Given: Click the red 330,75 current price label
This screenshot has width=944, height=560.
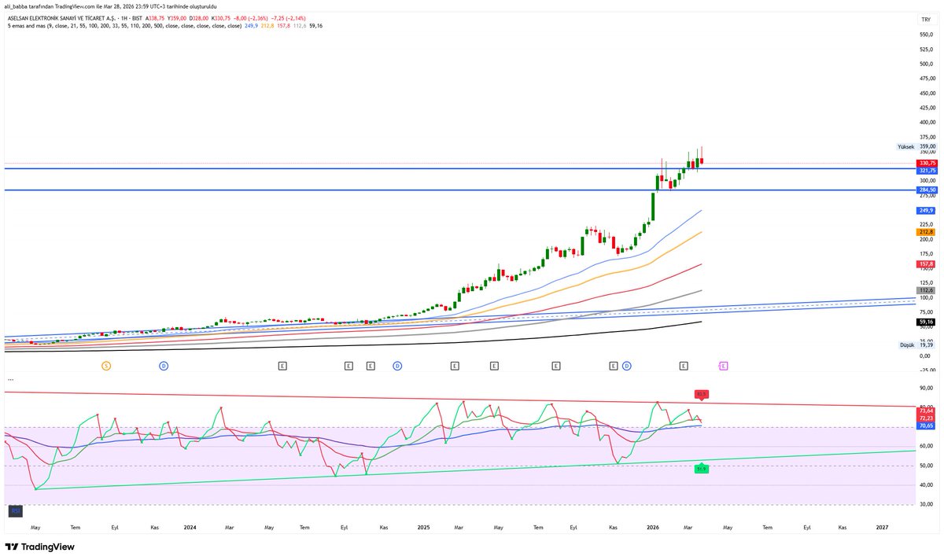Looking at the screenshot, I should click(x=926, y=163).
